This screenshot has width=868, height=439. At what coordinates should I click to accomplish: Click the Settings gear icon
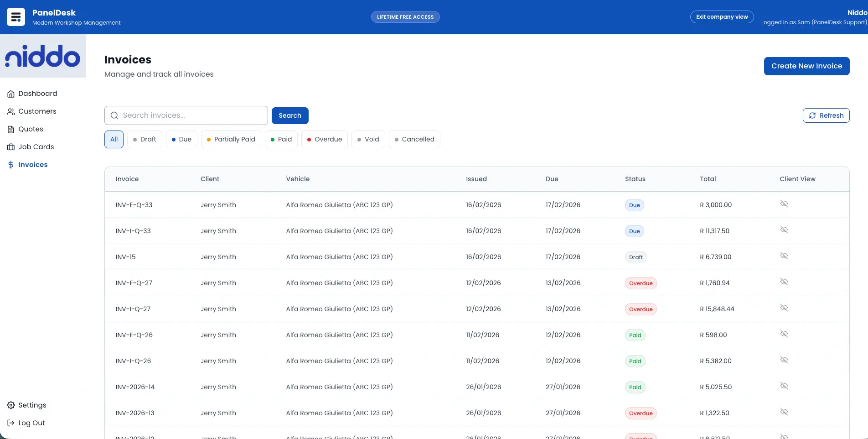(x=10, y=405)
